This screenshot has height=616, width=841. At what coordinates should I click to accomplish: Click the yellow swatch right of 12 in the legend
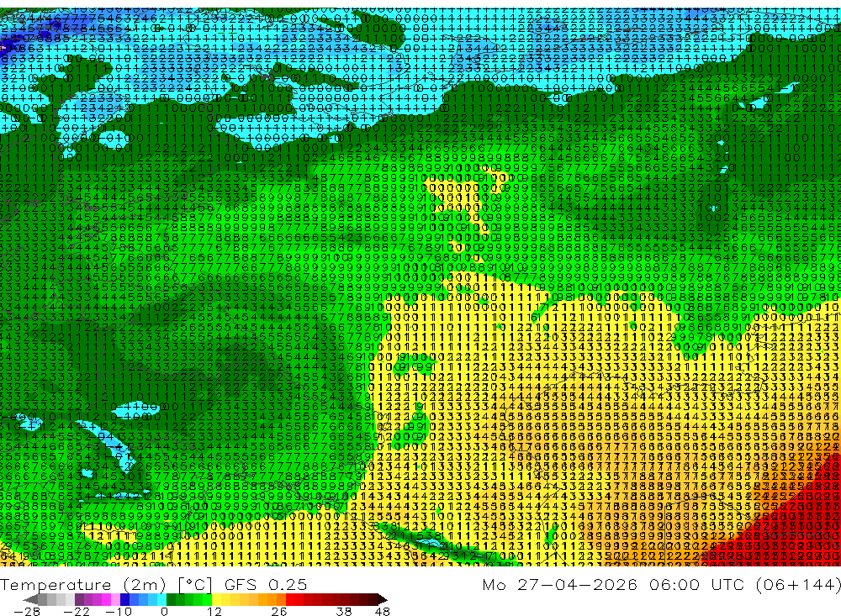(216, 599)
